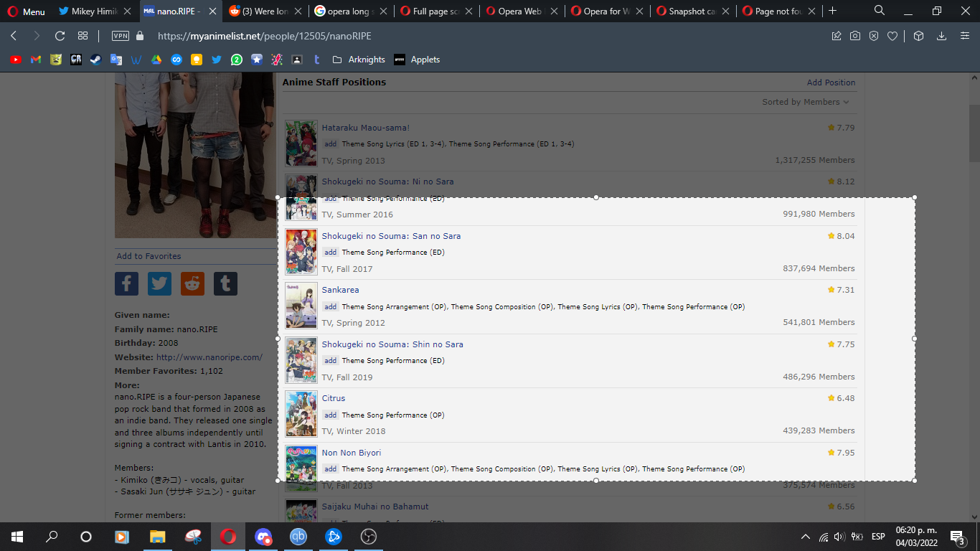Open the downloads arrow icon
This screenshot has height=551, width=980.
(x=942, y=36)
